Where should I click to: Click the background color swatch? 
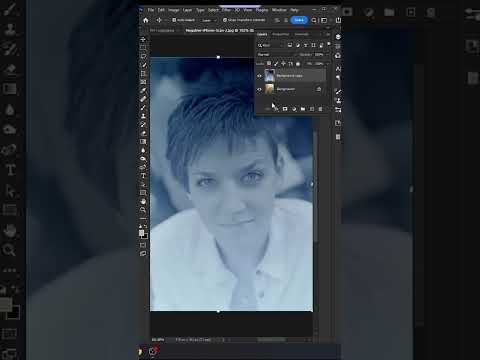tap(145, 236)
